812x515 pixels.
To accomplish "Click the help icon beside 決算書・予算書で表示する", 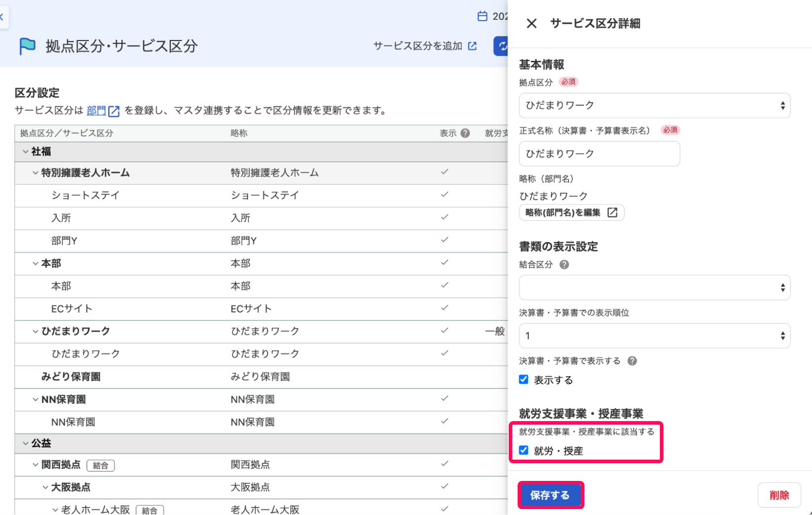I will tap(632, 361).
